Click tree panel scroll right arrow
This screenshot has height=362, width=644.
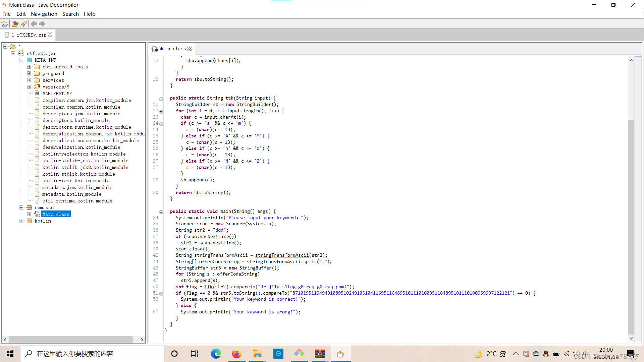(142, 340)
